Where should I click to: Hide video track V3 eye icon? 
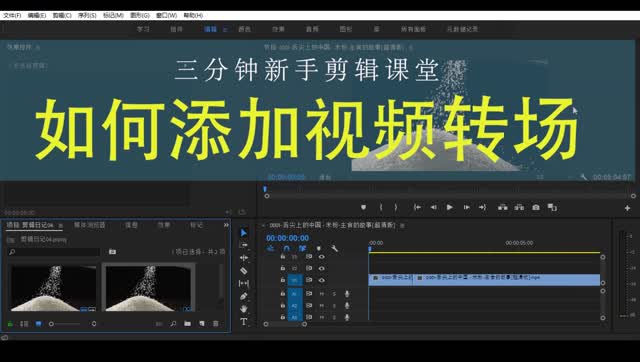[x=322, y=257]
